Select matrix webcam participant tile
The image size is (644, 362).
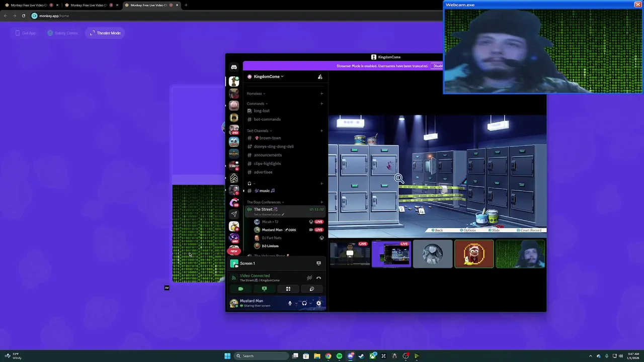pyautogui.click(x=520, y=253)
